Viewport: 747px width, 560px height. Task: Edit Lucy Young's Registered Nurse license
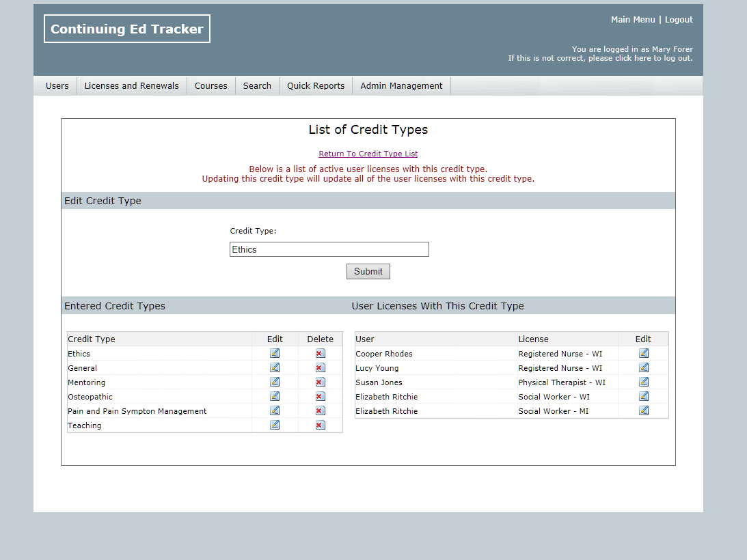(x=643, y=367)
